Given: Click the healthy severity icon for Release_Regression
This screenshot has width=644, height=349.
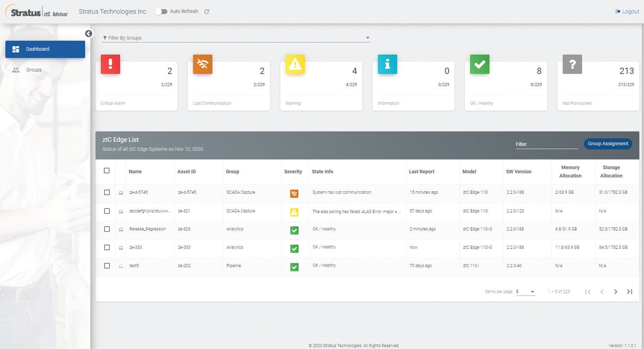Looking at the screenshot, I should 294,230.
